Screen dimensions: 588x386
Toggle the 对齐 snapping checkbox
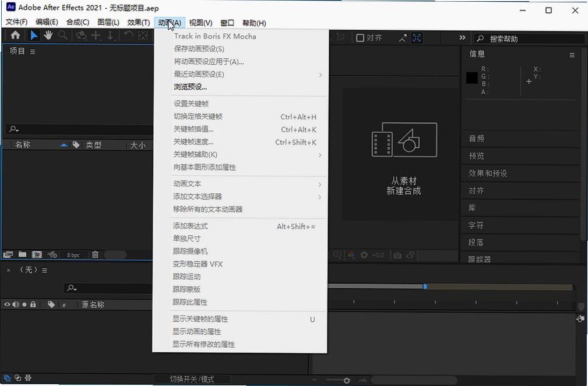click(360, 38)
